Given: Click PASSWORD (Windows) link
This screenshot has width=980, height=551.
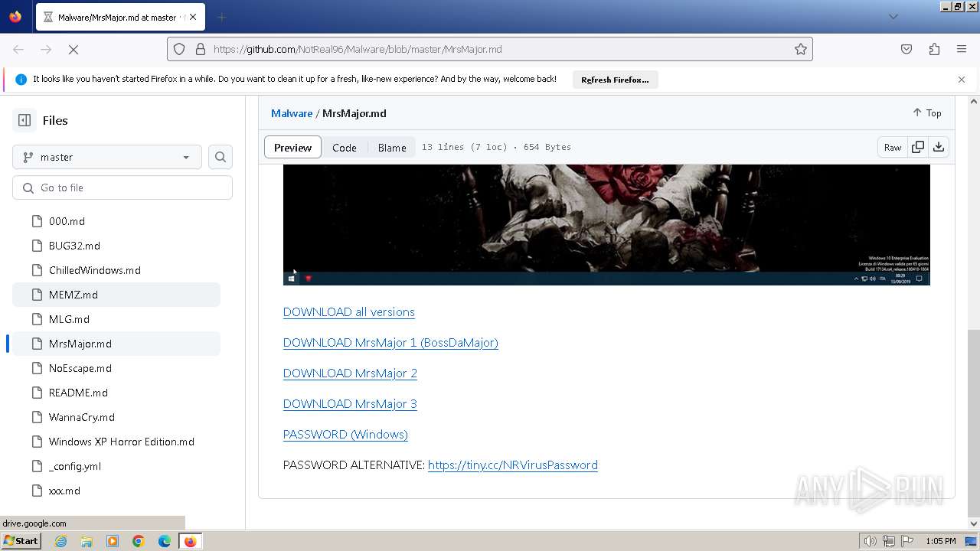Looking at the screenshot, I should click(345, 435).
